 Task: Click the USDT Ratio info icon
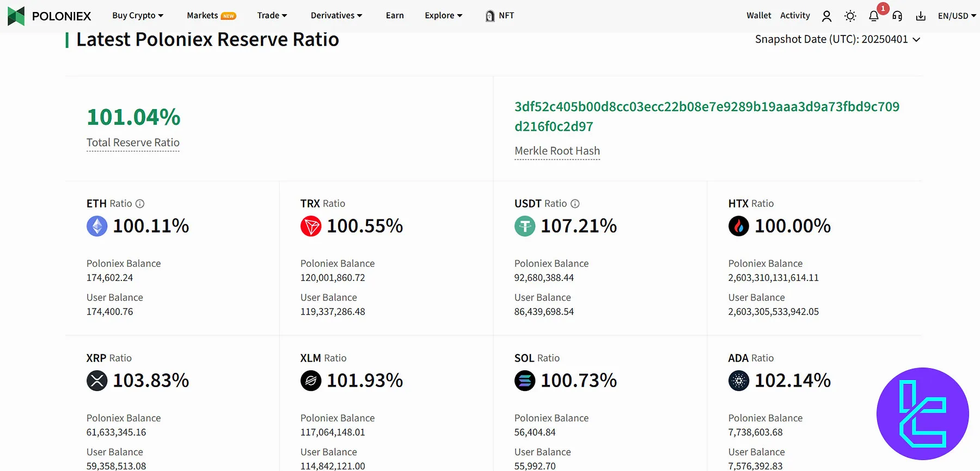pyautogui.click(x=575, y=204)
